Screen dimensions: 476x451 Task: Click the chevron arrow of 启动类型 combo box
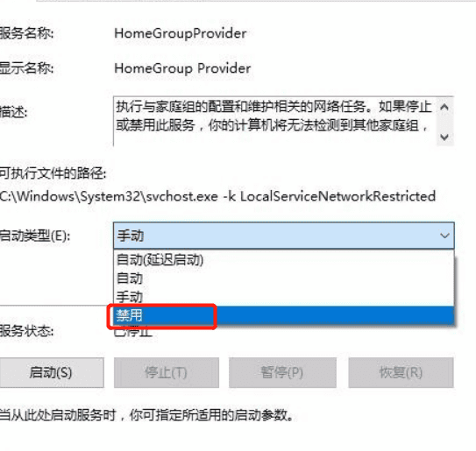coord(444,236)
